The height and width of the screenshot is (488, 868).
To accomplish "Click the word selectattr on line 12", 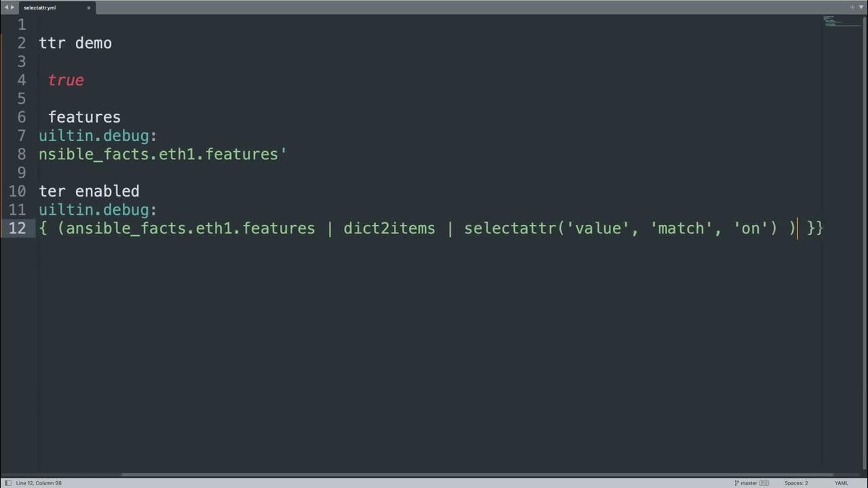I will tap(510, 228).
